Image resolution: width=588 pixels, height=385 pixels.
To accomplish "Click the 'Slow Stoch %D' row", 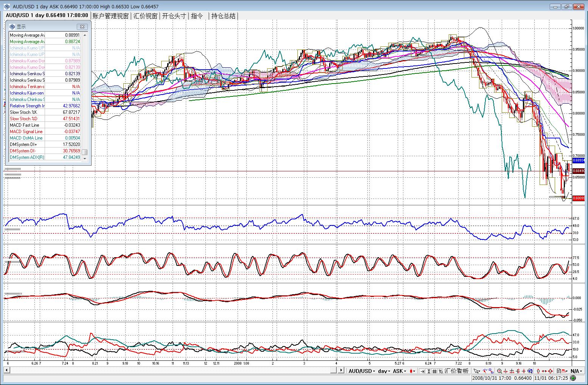I will (45, 119).
